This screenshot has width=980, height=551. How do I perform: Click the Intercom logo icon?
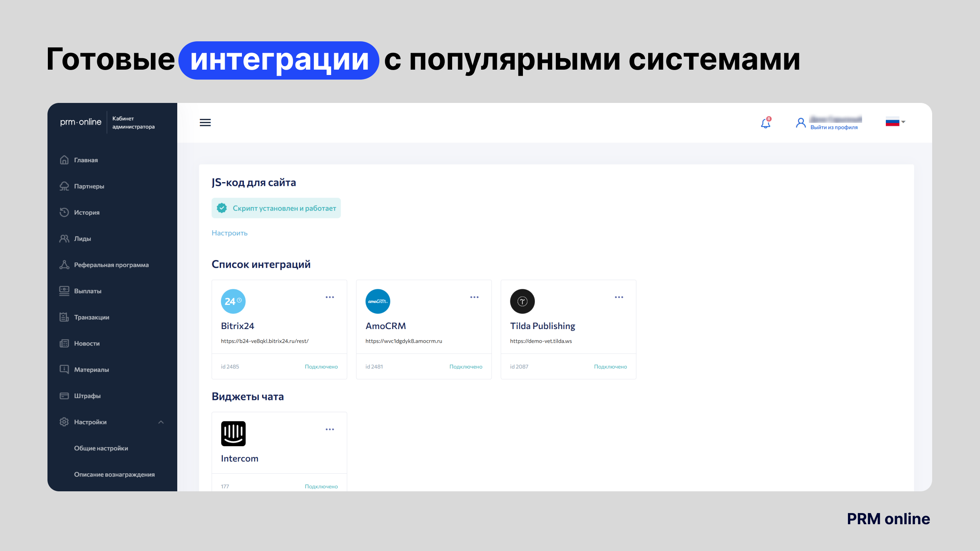click(x=233, y=434)
